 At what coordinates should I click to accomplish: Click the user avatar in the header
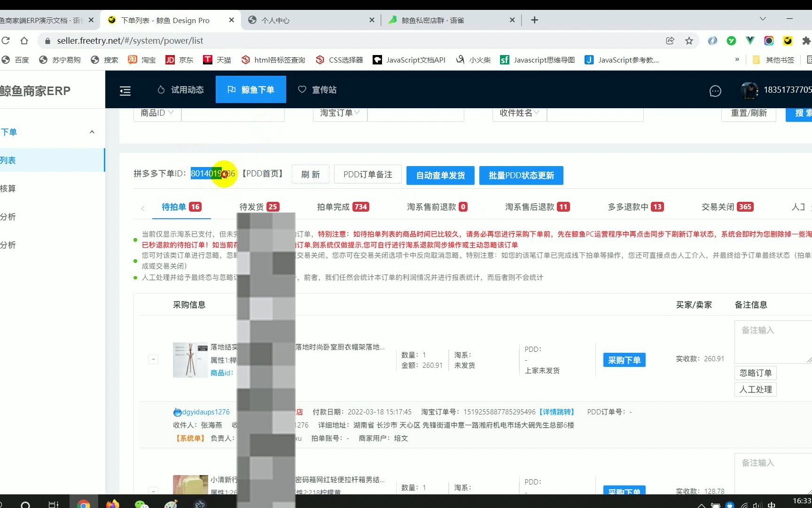click(750, 90)
